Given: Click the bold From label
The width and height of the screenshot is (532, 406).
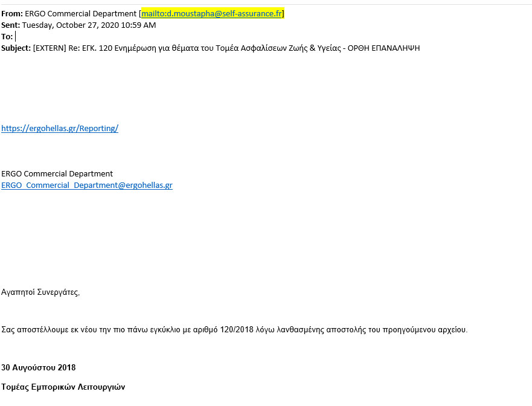Looking at the screenshot, I should click(12, 13).
